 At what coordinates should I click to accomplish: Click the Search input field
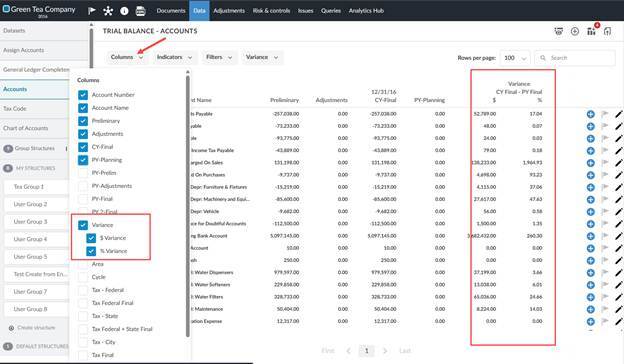[575, 58]
